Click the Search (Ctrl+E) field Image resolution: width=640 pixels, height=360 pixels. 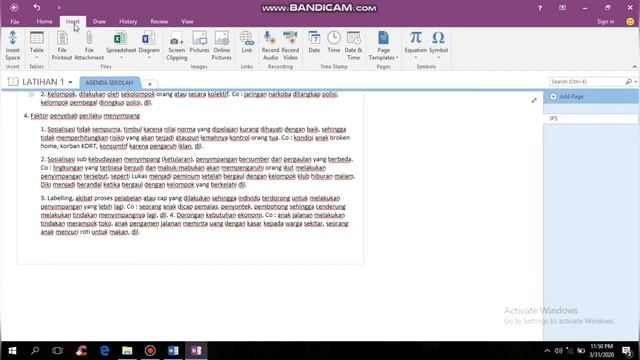pos(587,82)
